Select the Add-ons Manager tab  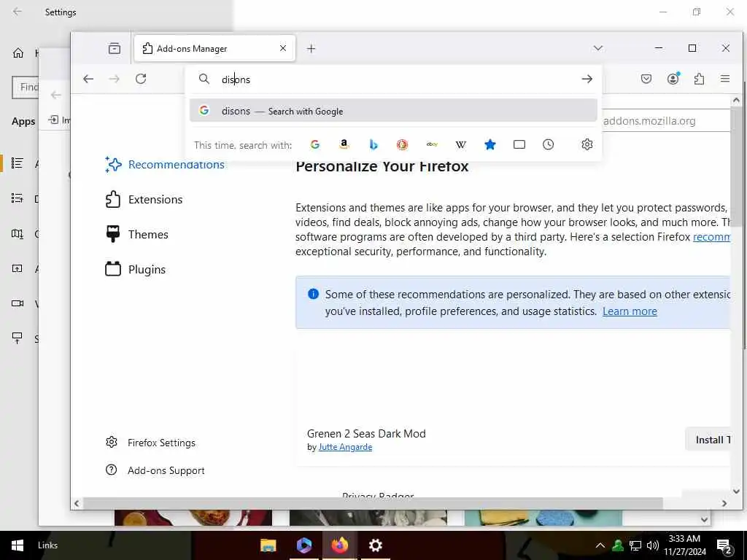[x=215, y=49]
